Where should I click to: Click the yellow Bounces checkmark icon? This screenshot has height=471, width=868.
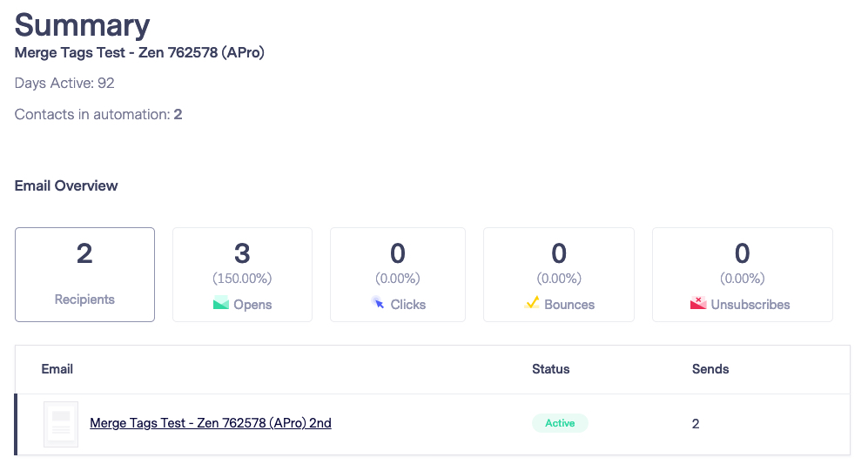click(532, 302)
